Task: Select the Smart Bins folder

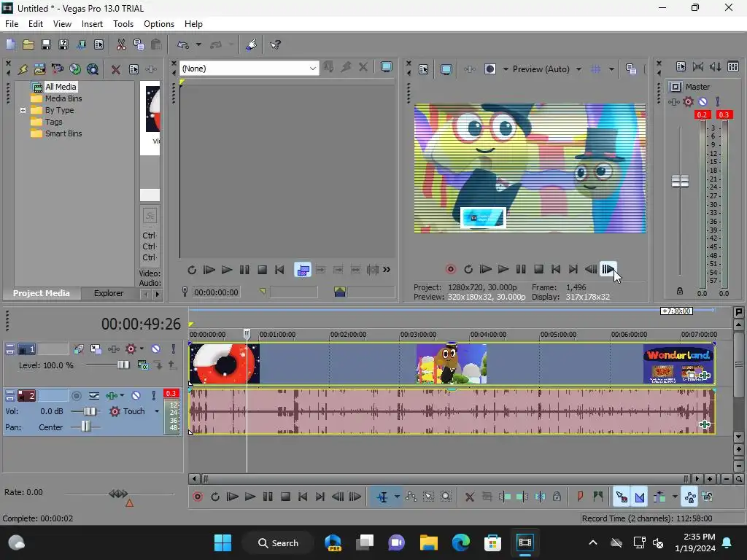Action: pyautogui.click(x=56, y=134)
